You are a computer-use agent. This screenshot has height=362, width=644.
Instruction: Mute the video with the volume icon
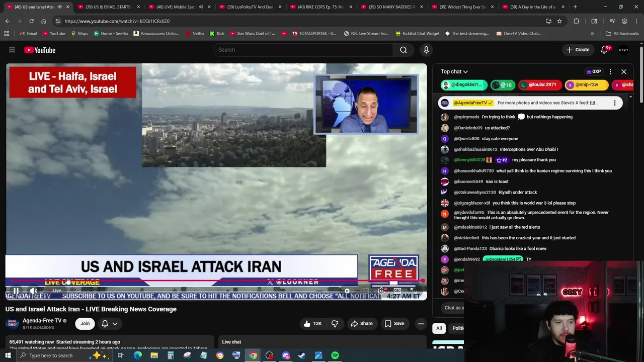pyautogui.click(x=33, y=291)
